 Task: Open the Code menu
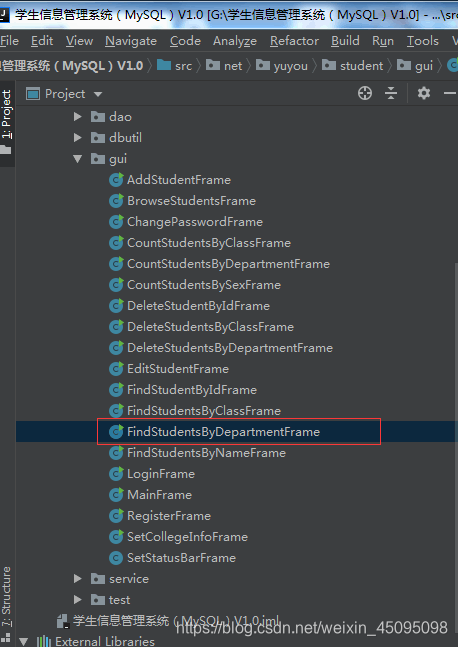[185, 41]
